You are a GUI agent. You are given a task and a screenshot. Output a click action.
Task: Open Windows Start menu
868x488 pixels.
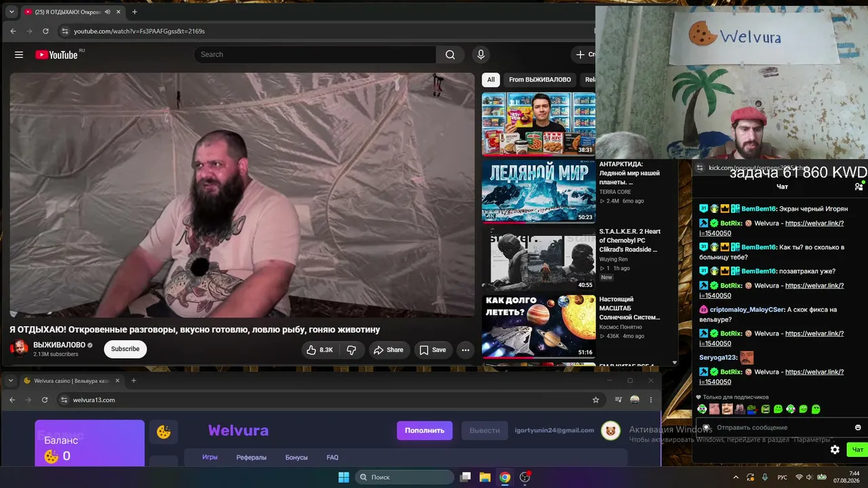pyautogui.click(x=344, y=477)
